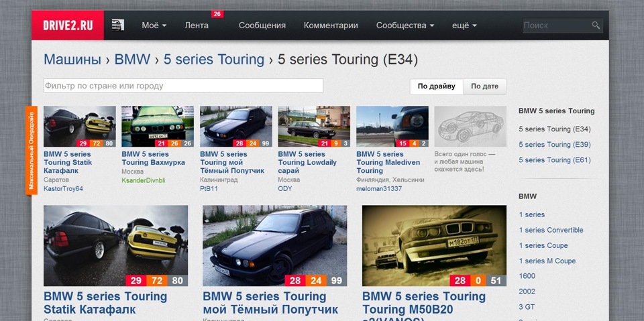This screenshot has height=321, width=644.
Task: Select 5 series Touring (E61) in sidebar
Action: click(x=555, y=160)
